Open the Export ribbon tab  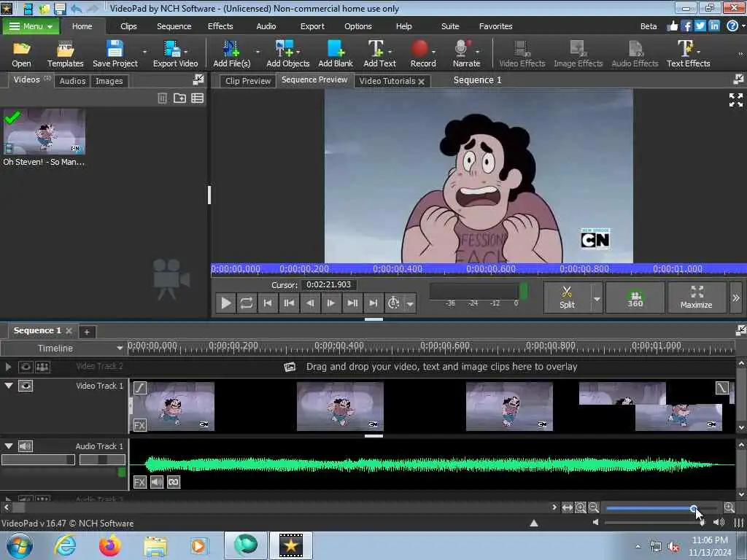coord(312,26)
